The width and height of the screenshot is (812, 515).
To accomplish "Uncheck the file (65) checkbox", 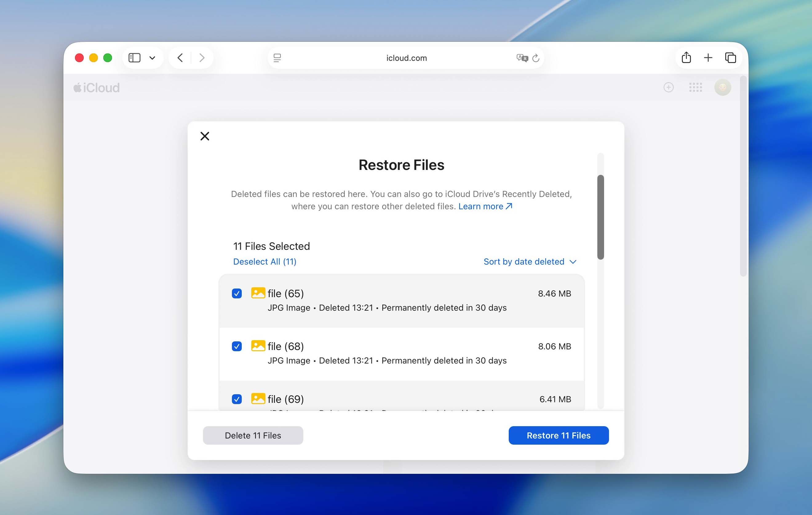I will point(237,293).
